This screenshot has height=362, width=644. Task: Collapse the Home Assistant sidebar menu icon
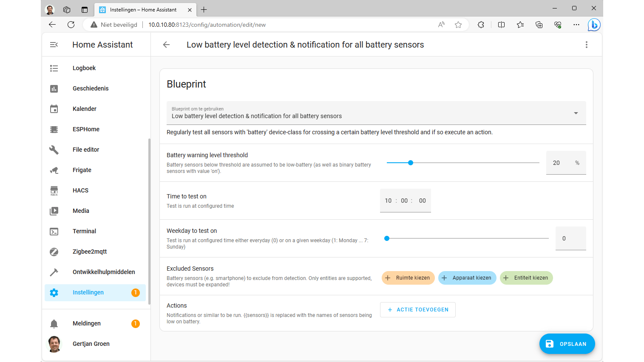pyautogui.click(x=54, y=45)
